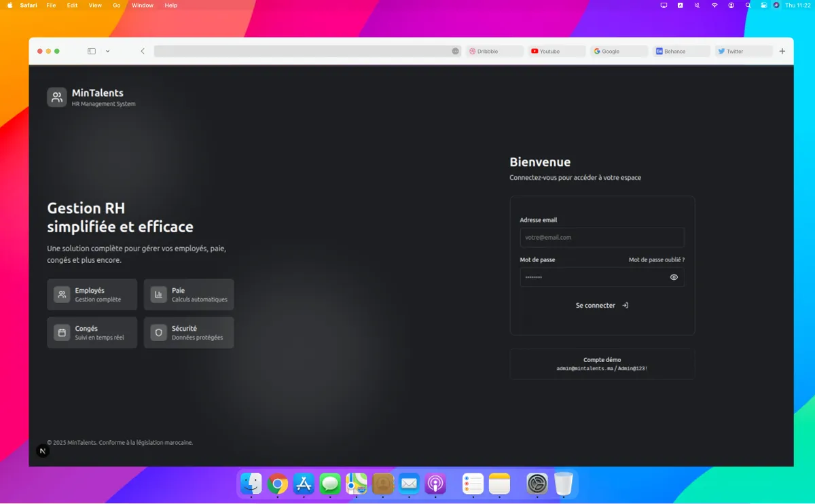Viewport: 815px width, 504px height.
Task: Open the address bar page options button
Action: tap(455, 51)
